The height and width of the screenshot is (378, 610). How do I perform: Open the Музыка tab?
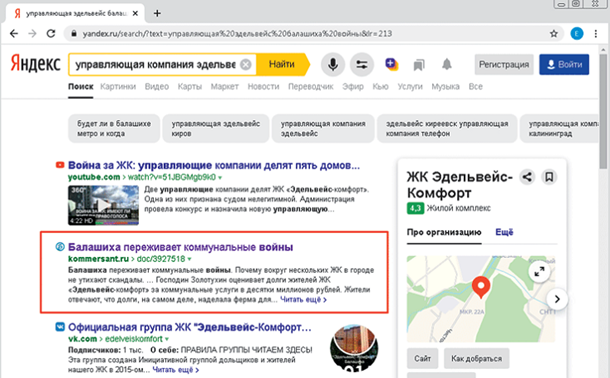[x=445, y=87]
